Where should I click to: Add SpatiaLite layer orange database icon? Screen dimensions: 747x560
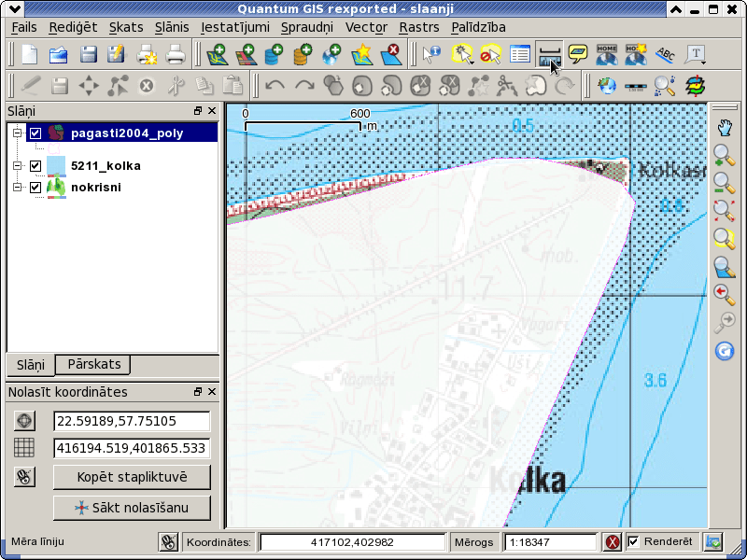(303, 55)
